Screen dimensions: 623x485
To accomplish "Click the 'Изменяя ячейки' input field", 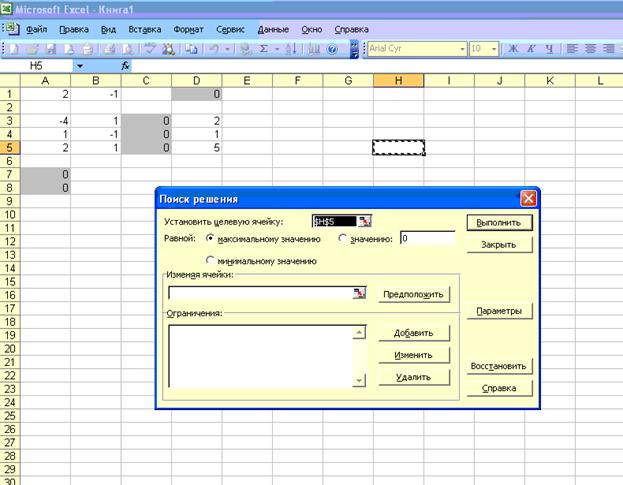I will (x=259, y=293).
